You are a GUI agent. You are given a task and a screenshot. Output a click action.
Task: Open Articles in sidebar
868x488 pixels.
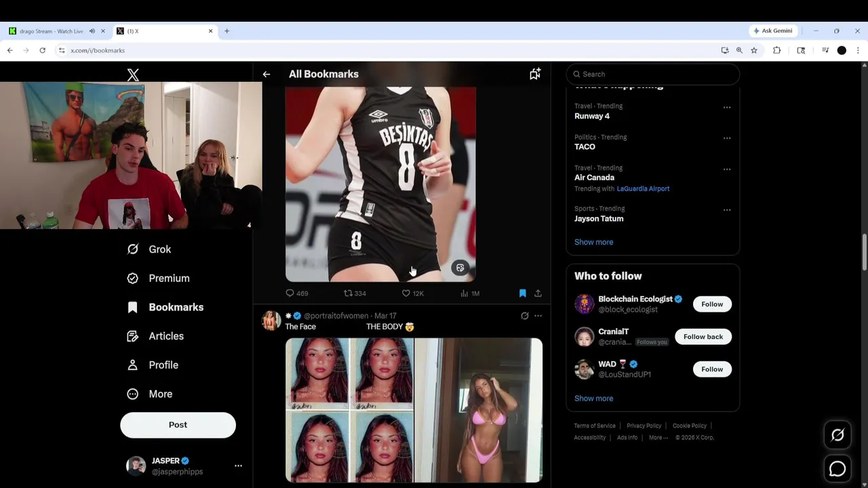(155, 336)
